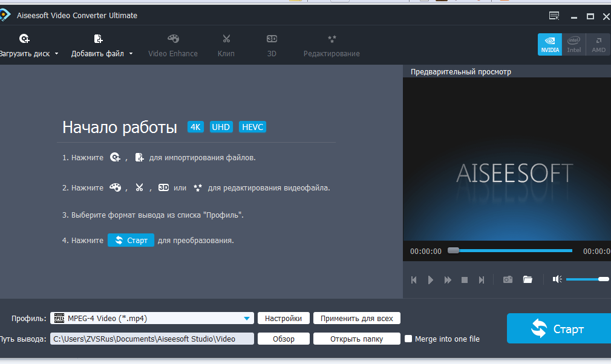Image resolution: width=611 pixels, height=364 pixels.
Task: Open the Клип scissors tool
Action: click(226, 45)
